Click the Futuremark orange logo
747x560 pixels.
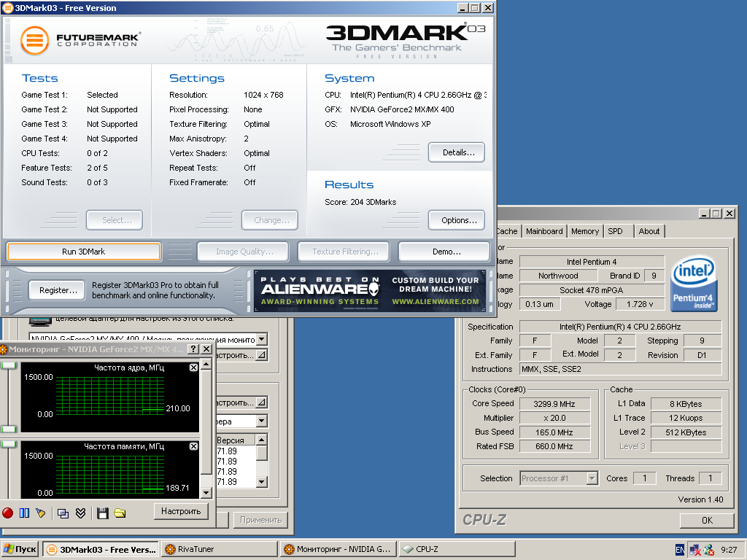coord(34,41)
